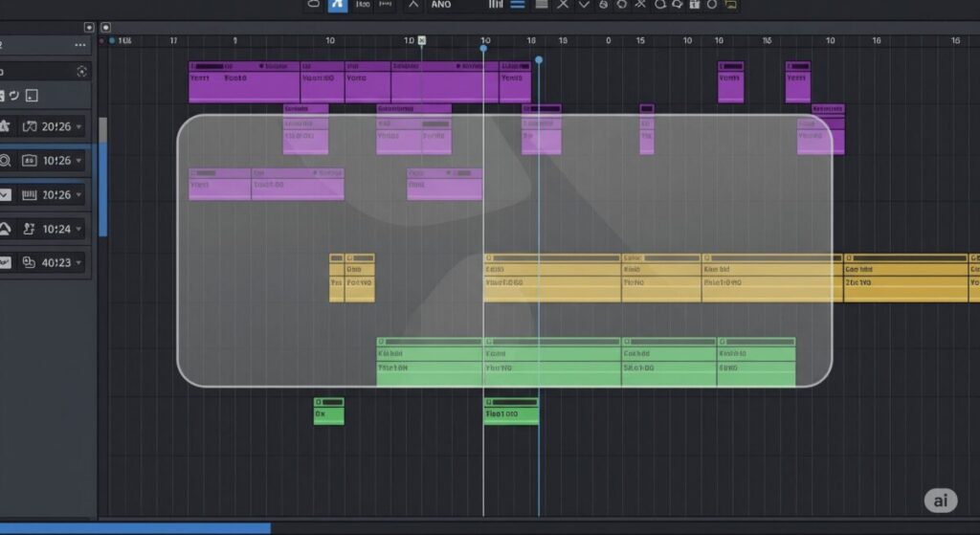Click the checkmark icon in the top toolbar
This screenshot has width=980, height=535.
(584, 5)
